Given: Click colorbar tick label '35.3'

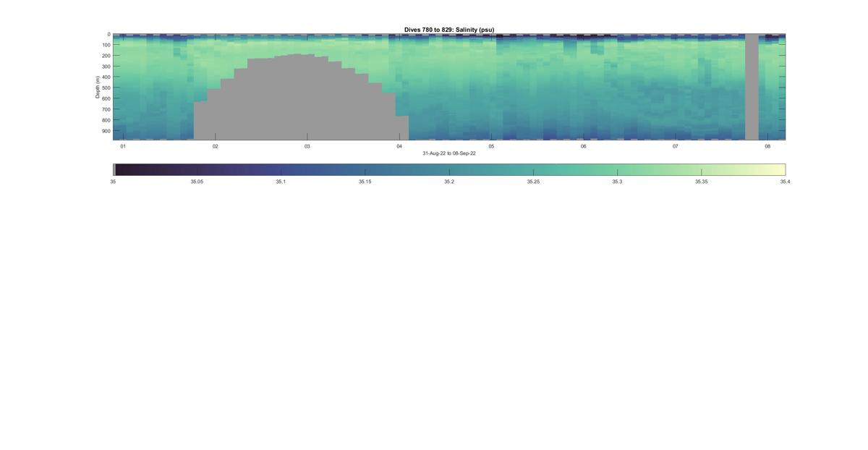Looking at the screenshot, I should pyautogui.click(x=617, y=182).
